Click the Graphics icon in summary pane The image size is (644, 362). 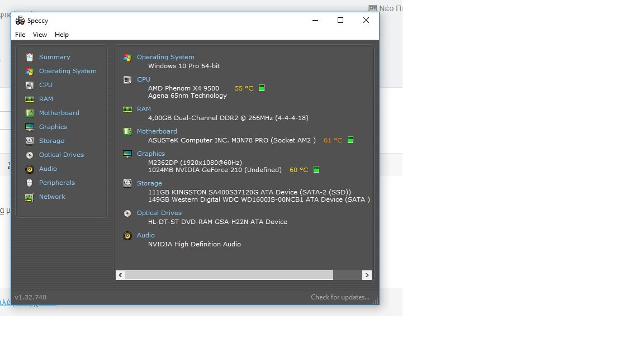(127, 154)
